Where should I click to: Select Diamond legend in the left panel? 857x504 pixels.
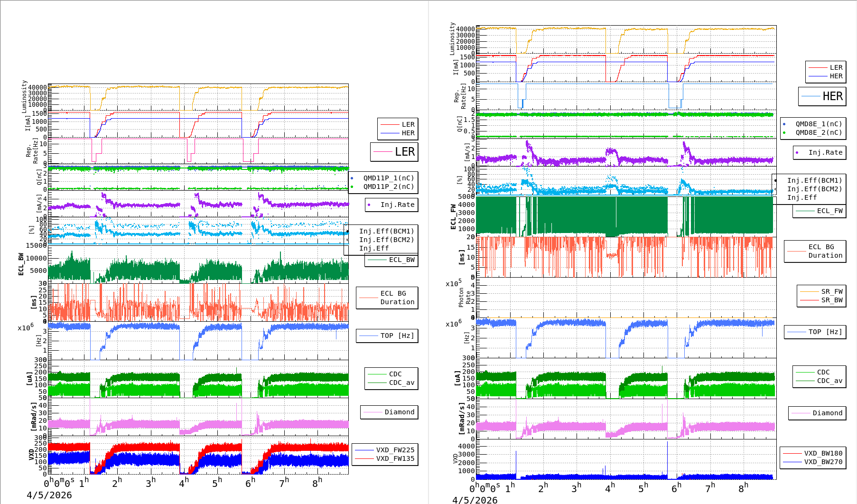[399, 412]
